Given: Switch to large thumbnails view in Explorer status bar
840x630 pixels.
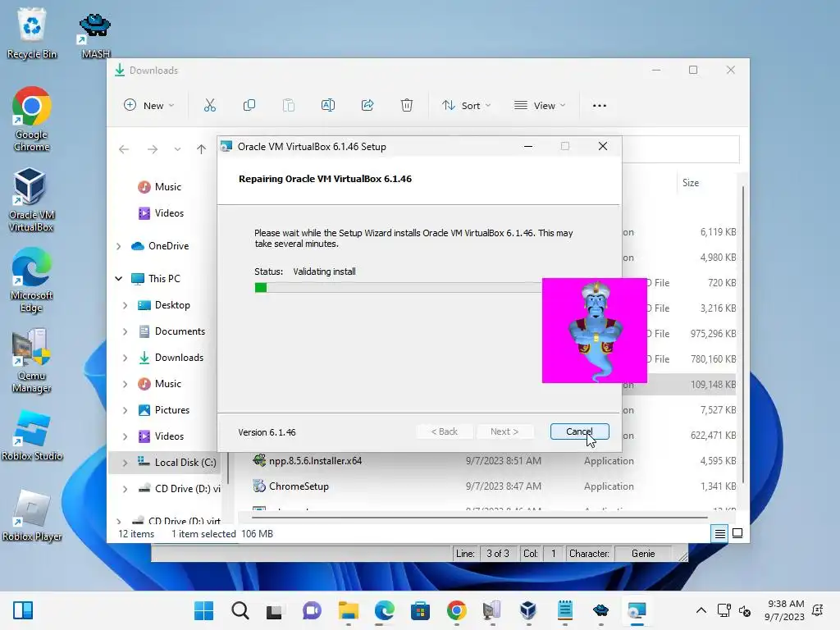Looking at the screenshot, I should 737,533.
